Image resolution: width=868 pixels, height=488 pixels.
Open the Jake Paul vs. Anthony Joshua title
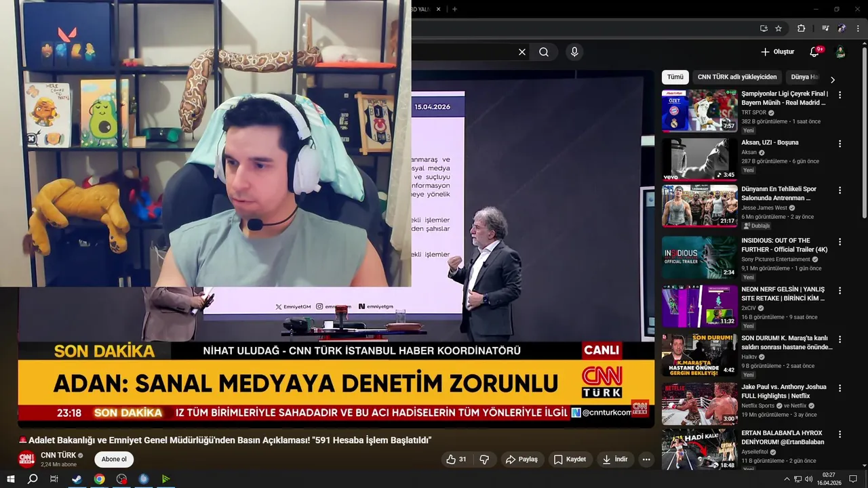pyautogui.click(x=784, y=391)
